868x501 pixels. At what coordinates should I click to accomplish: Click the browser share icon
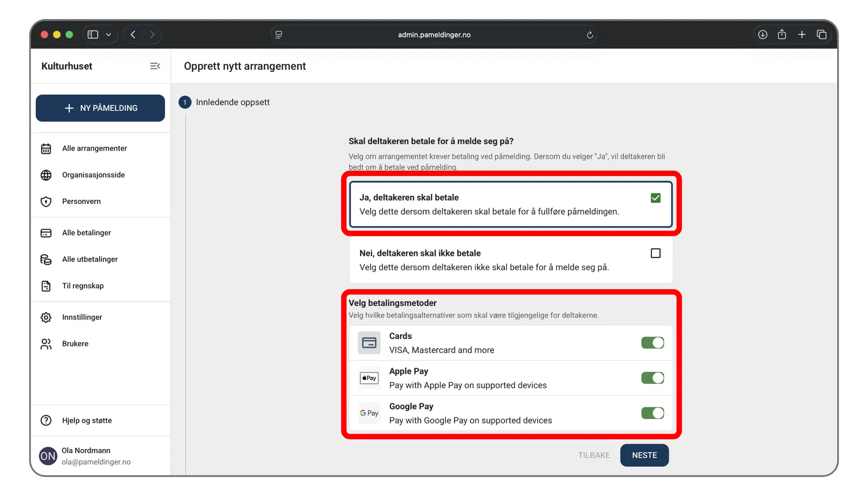[x=782, y=35]
